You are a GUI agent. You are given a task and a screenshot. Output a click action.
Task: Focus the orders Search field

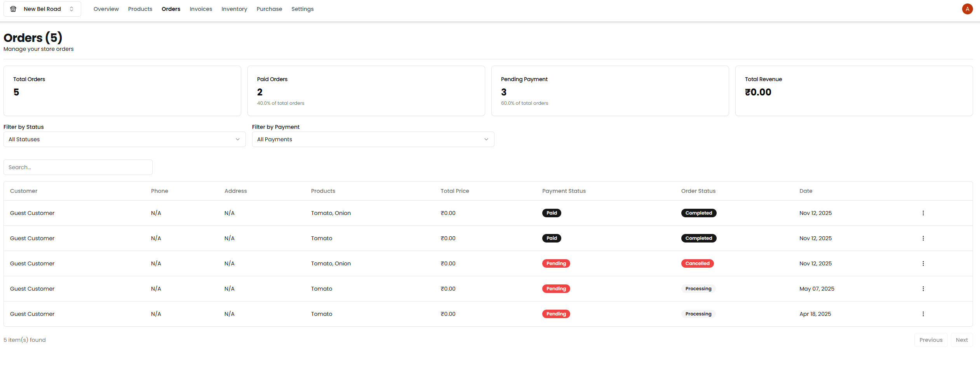click(78, 167)
